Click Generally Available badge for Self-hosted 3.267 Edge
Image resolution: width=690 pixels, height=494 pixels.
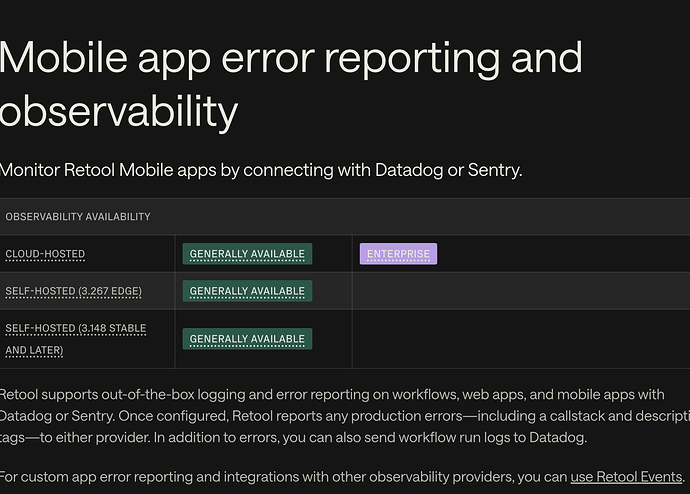click(x=247, y=291)
